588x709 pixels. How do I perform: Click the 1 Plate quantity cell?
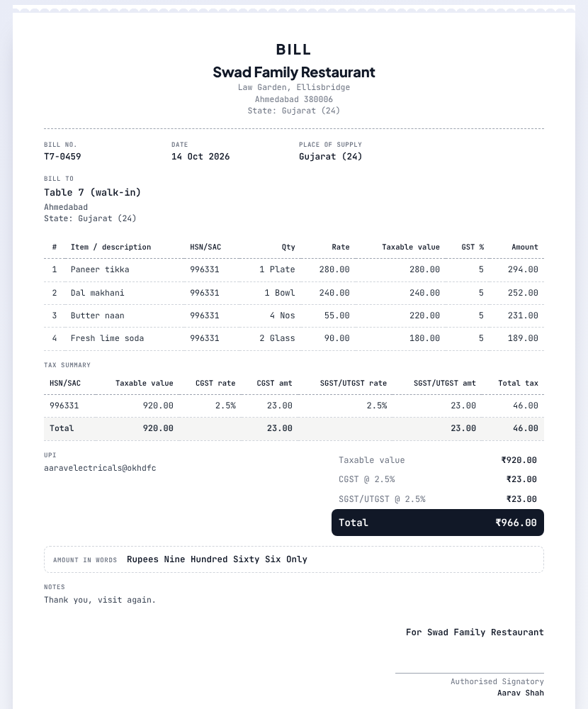277,269
